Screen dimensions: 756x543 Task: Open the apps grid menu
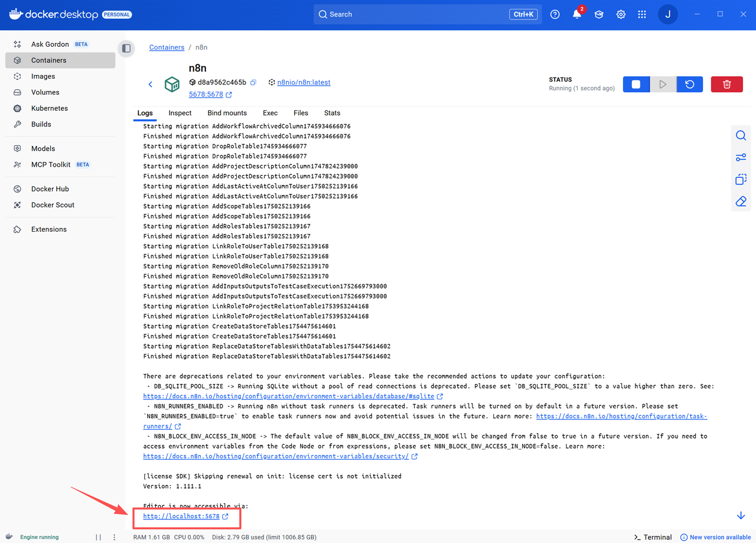(642, 15)
